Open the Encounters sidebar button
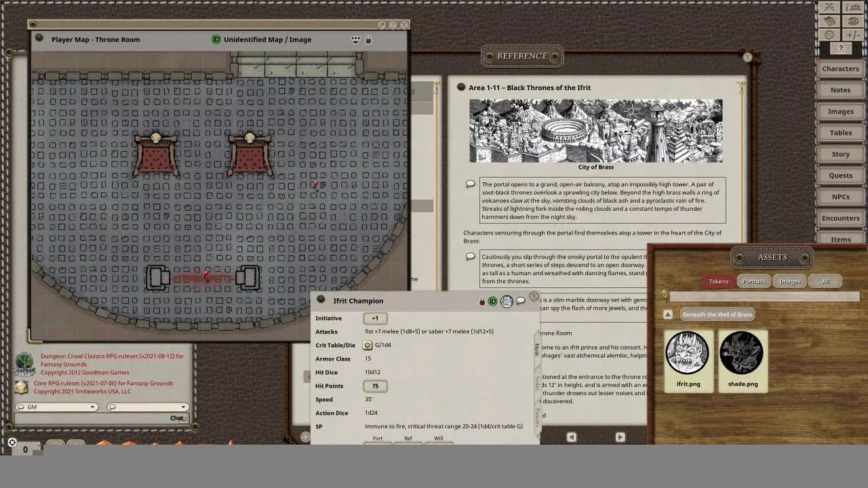This screenshot has width=868, height=488. coord(840,218)
